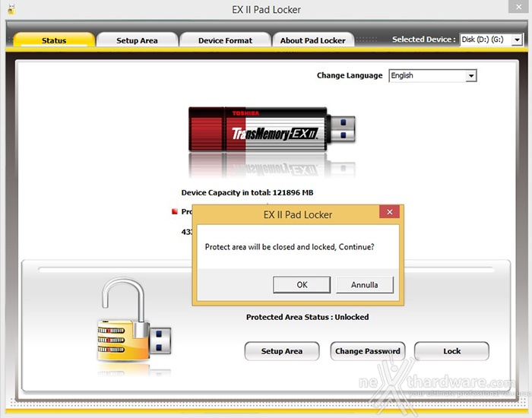Open the Device Format tab
This screenshot has width=532, height=418.
point(225,40)
